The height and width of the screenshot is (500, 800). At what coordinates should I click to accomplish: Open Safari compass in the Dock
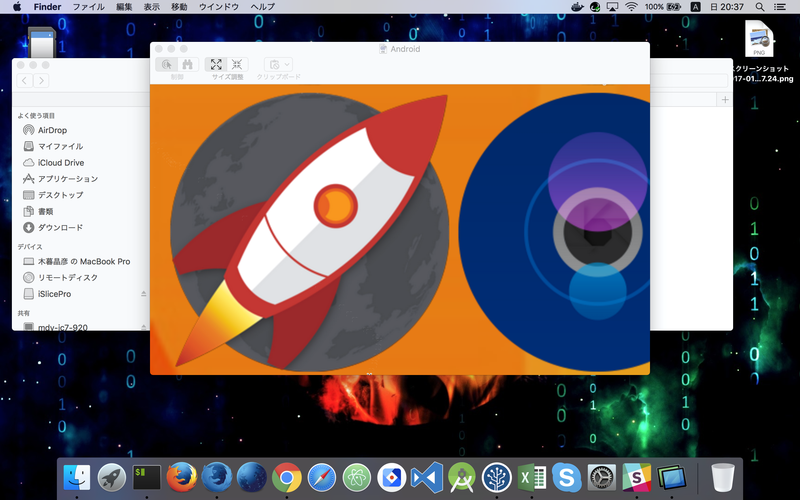pos(321,478)
